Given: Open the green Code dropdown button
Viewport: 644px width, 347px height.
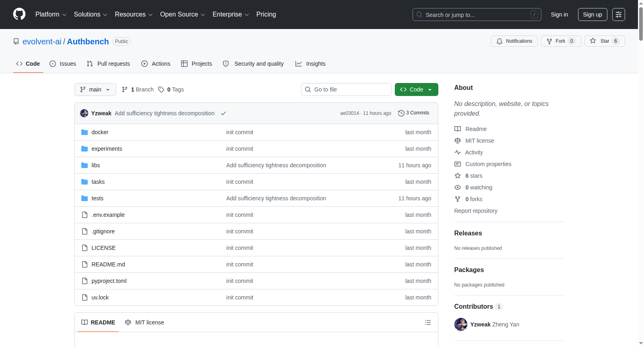Looking at the screenshot, I should click(417, 89).
